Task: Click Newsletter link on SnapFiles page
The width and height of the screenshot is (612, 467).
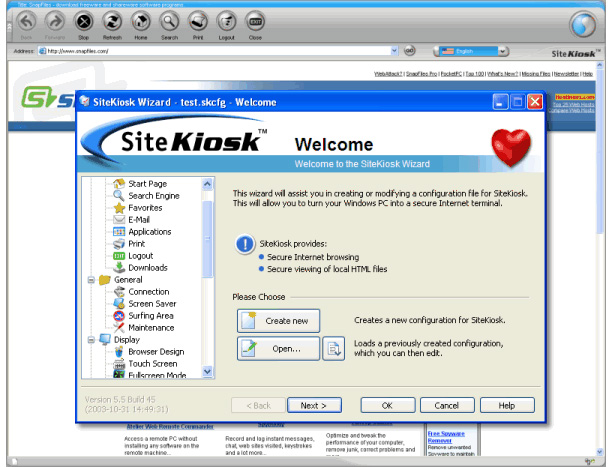Action: 566,74
